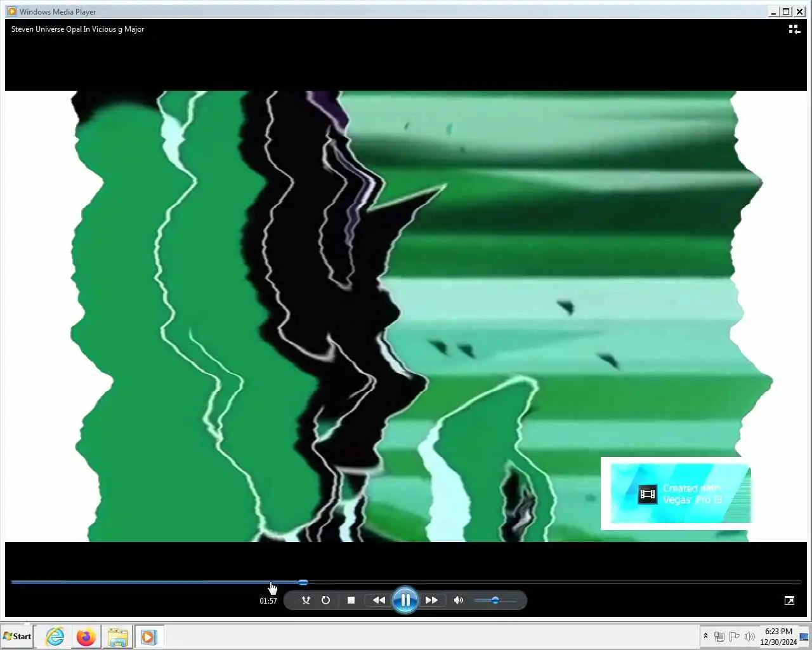Image resolution: width=812 pixels, height=650 pixels.
Task: Launch Firefox from taskbar
Action: coord(86,636)
